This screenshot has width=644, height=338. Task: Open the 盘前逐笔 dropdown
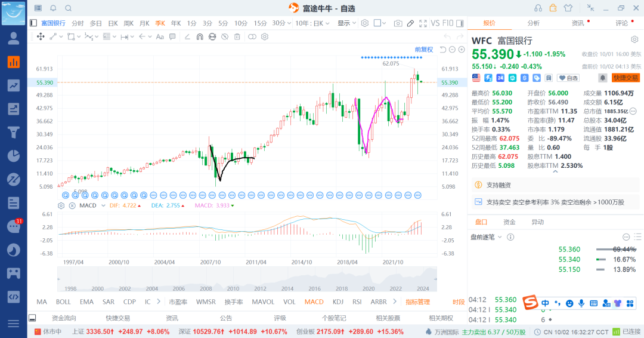(486, 237)
